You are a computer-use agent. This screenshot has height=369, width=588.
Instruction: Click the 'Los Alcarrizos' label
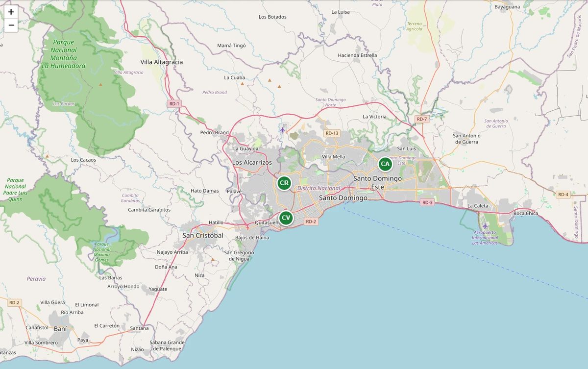(x=252, y=162)
